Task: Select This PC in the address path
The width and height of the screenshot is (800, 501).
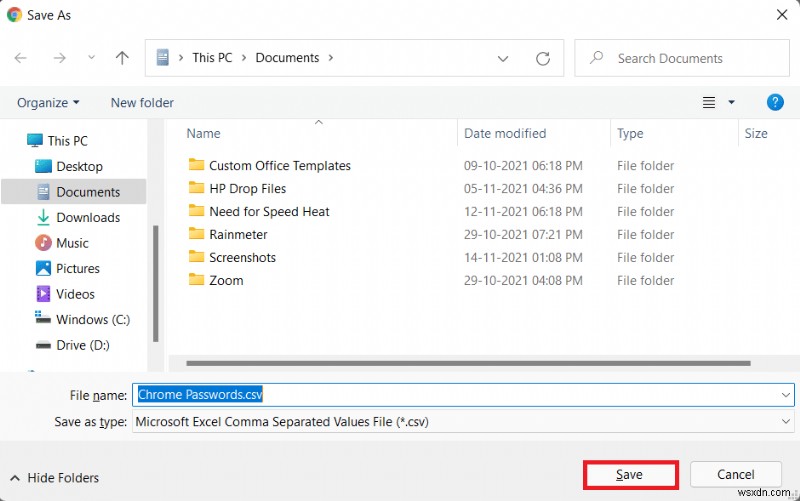Action: tap(212, 58)
